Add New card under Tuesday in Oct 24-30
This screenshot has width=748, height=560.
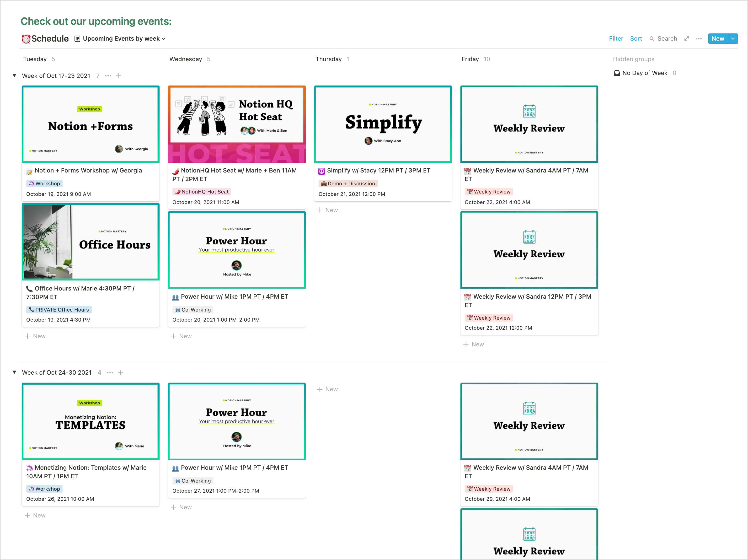tap(35, 516)
